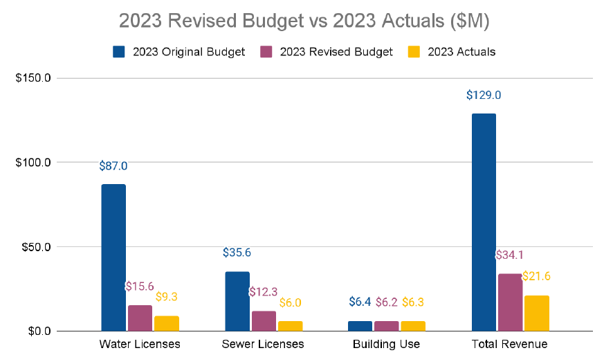Click the blue 2023 Original Budget legend swatch
Image resolution: width=604 pixels, height=364 pixels.
[x=118, y=52]
